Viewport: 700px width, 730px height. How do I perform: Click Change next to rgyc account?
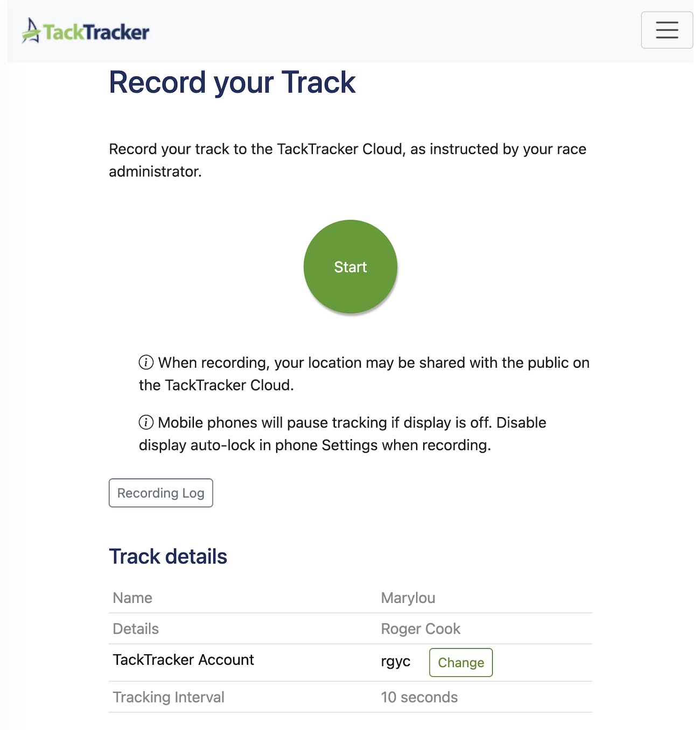click(x=460, y=663)
